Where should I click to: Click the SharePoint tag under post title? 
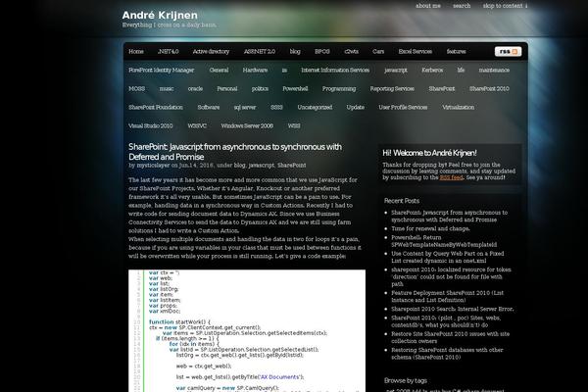point(291,165)
